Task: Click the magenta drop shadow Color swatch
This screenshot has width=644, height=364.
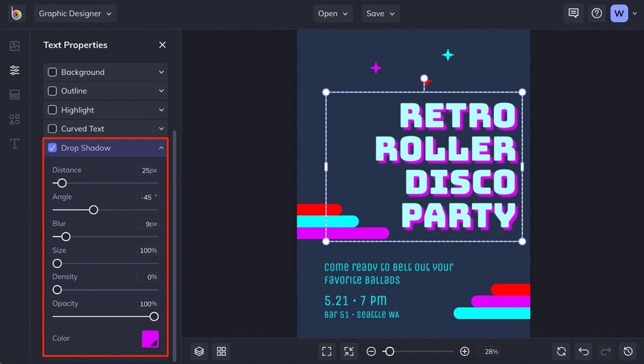Action: [x=150, y=339]
